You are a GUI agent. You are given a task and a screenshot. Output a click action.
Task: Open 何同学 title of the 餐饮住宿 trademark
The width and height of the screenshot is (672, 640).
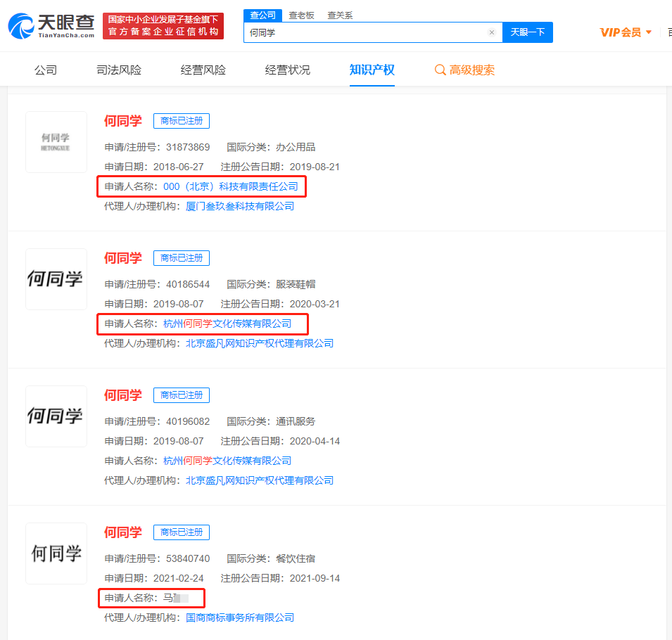(123, 532)
